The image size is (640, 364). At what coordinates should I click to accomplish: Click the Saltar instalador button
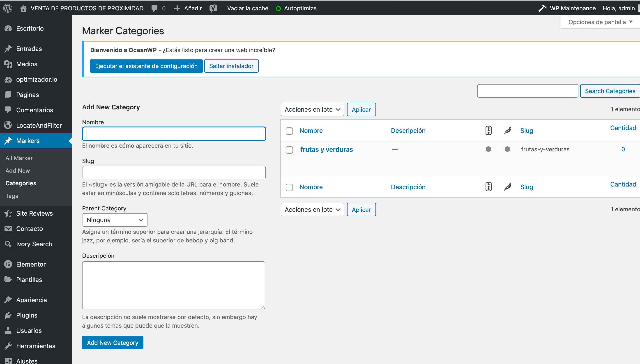(x=231, y=66)
